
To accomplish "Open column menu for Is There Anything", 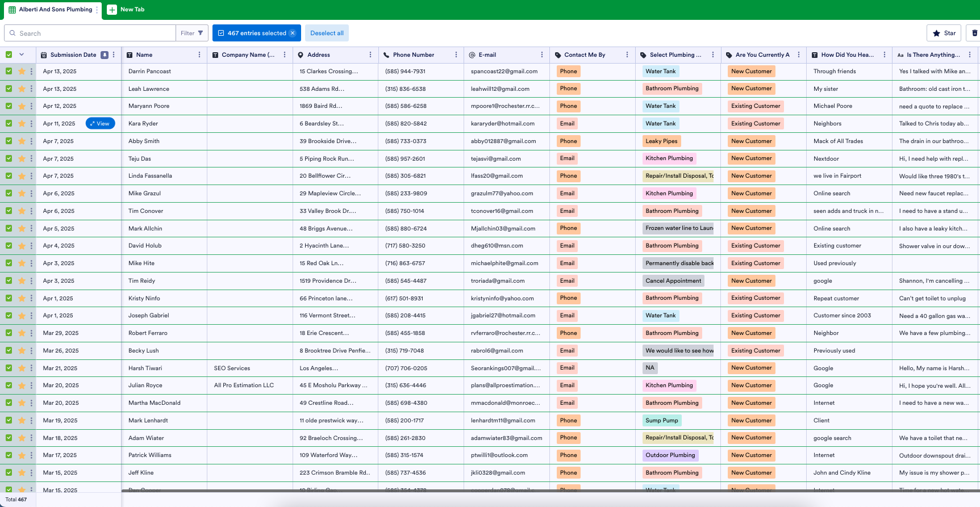I will [x=970, y=55].
